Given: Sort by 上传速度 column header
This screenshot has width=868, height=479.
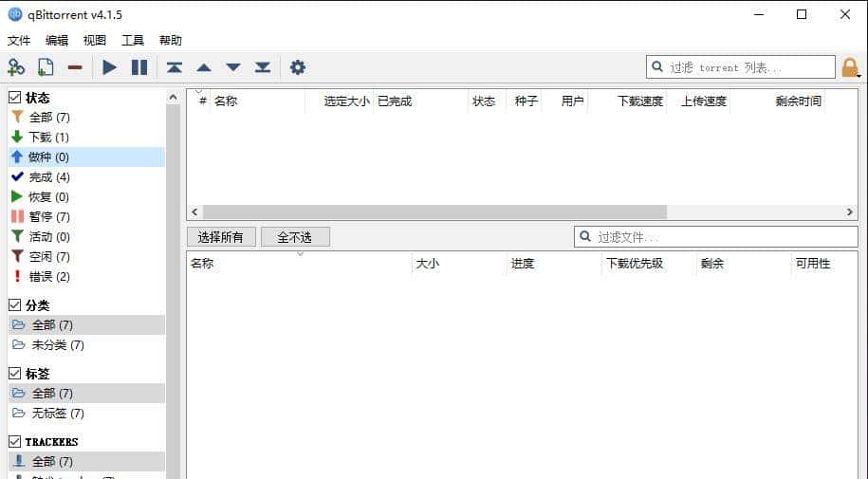Looking at the screenshot, I should click(x=698, y=101).
